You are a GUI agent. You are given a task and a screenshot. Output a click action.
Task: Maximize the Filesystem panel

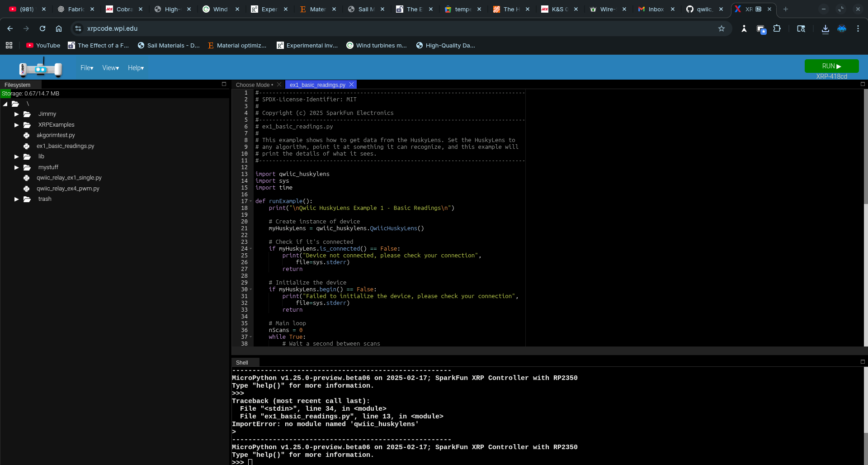pos(224,84)
